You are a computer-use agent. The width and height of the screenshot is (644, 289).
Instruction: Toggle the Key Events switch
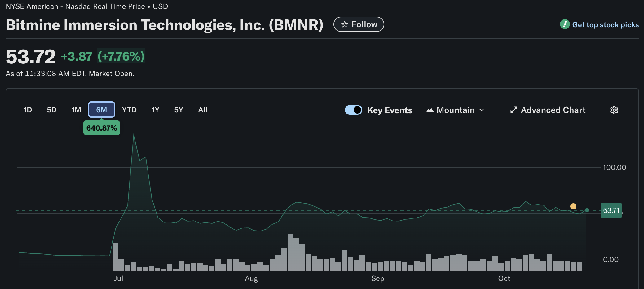coord(353,110)
